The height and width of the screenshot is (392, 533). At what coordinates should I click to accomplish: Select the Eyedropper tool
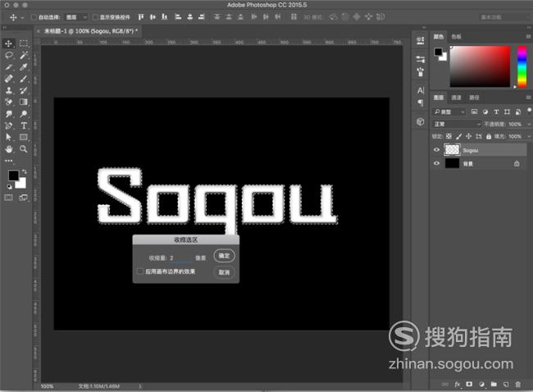[x=24, y=67]
